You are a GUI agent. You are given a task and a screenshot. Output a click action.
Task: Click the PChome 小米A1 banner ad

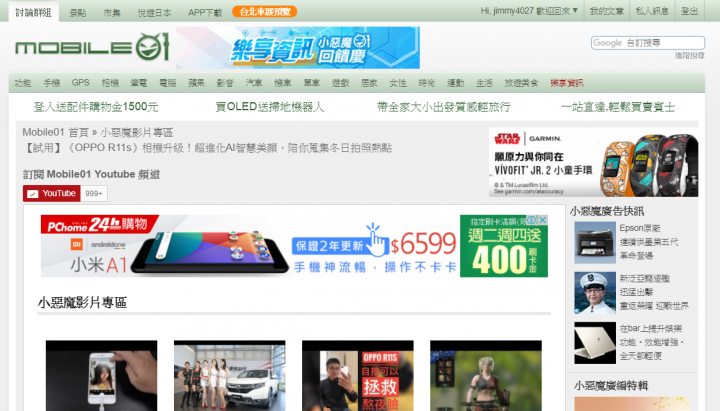[x=250, y=246]
